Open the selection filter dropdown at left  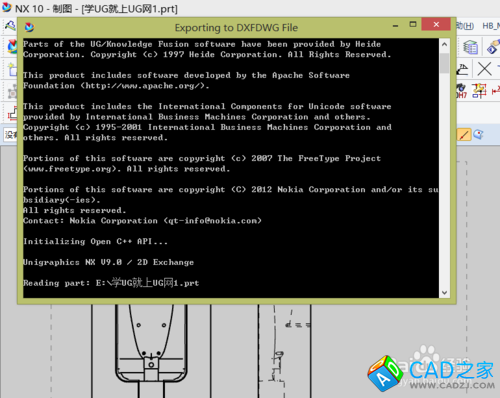(x=10, y=135)
